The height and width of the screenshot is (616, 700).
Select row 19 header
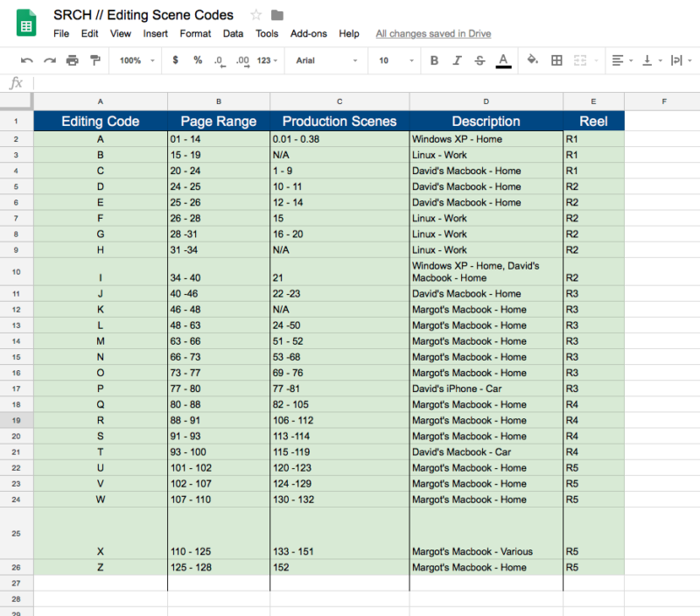pyautogui.click(x=17, y=421)
